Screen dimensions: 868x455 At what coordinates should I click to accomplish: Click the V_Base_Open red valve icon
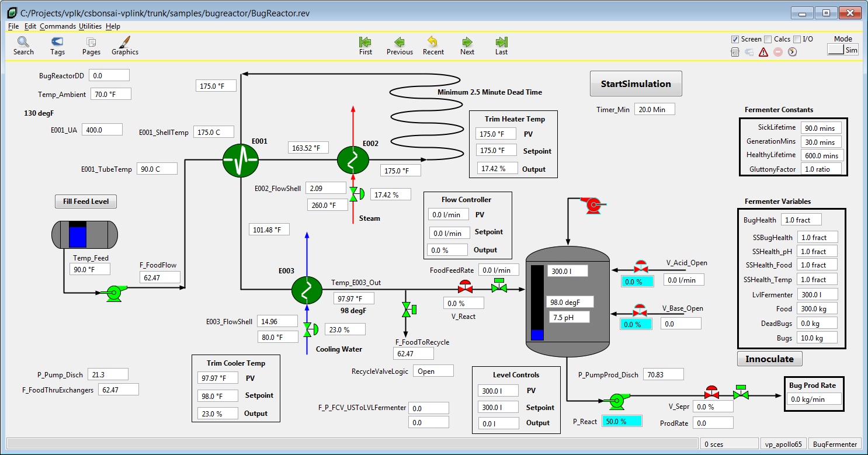point(640,310)
